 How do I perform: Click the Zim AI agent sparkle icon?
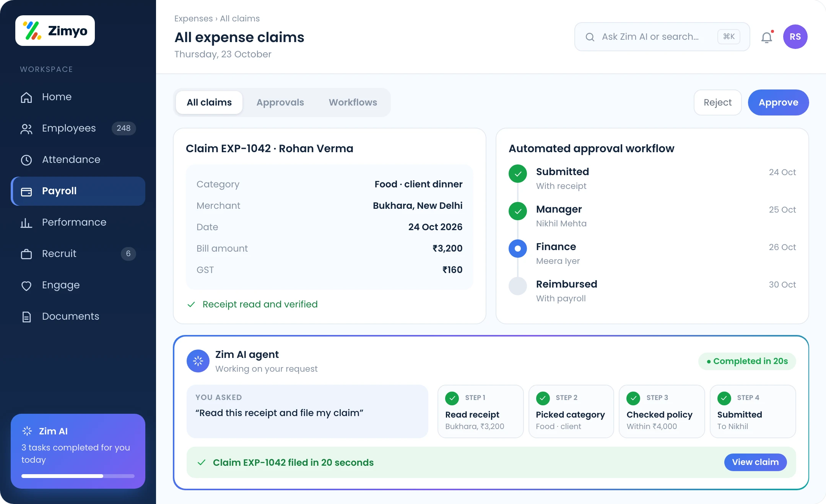click(x=198, y=361)
